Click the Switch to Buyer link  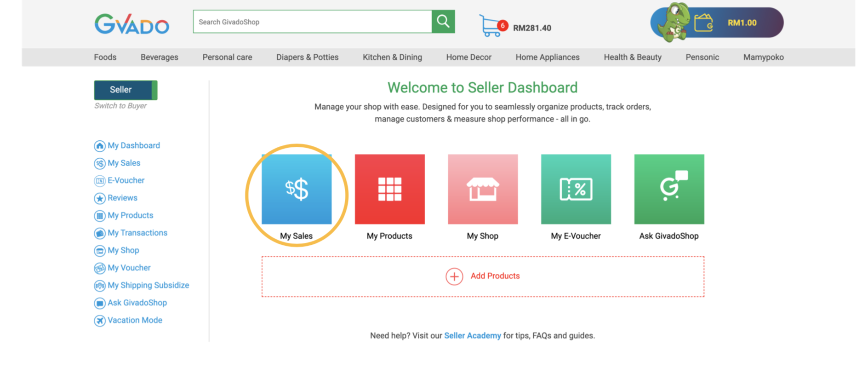tap(120, 106)
